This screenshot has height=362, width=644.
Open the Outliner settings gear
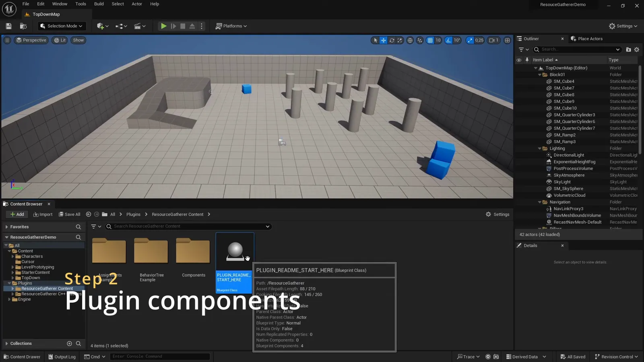click(637, 49)
